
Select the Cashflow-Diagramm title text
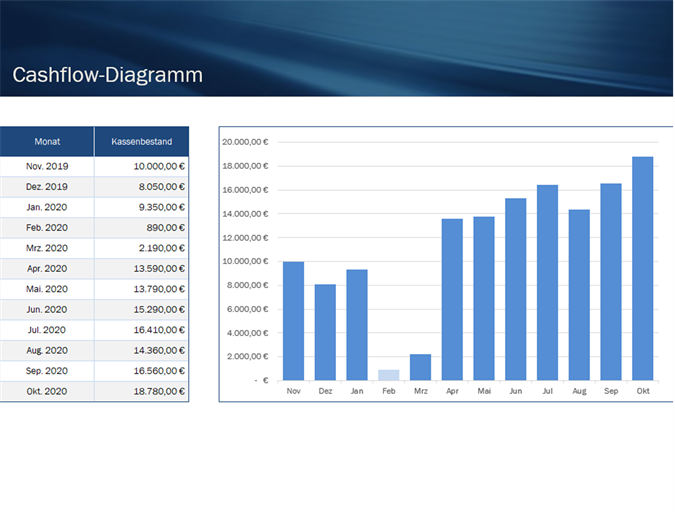click(x=107, y=75)
